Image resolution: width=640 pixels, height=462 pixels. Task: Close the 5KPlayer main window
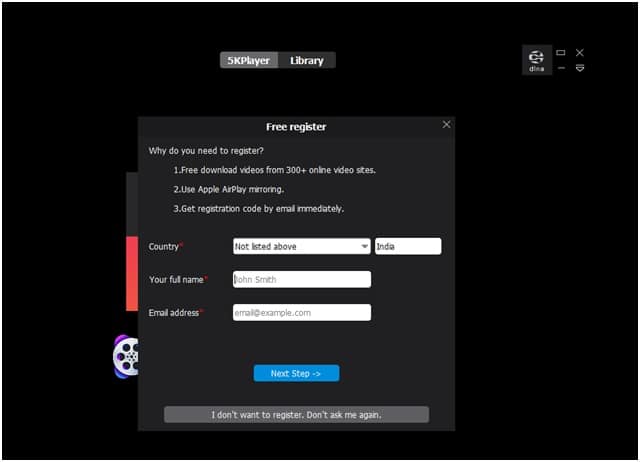click(580, 53)
